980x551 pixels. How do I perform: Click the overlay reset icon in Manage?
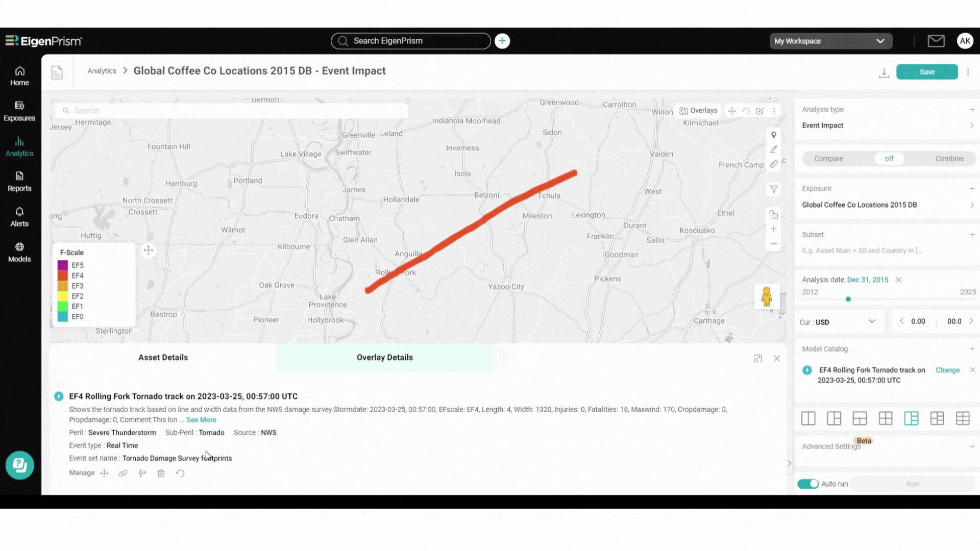click(180, 473)
